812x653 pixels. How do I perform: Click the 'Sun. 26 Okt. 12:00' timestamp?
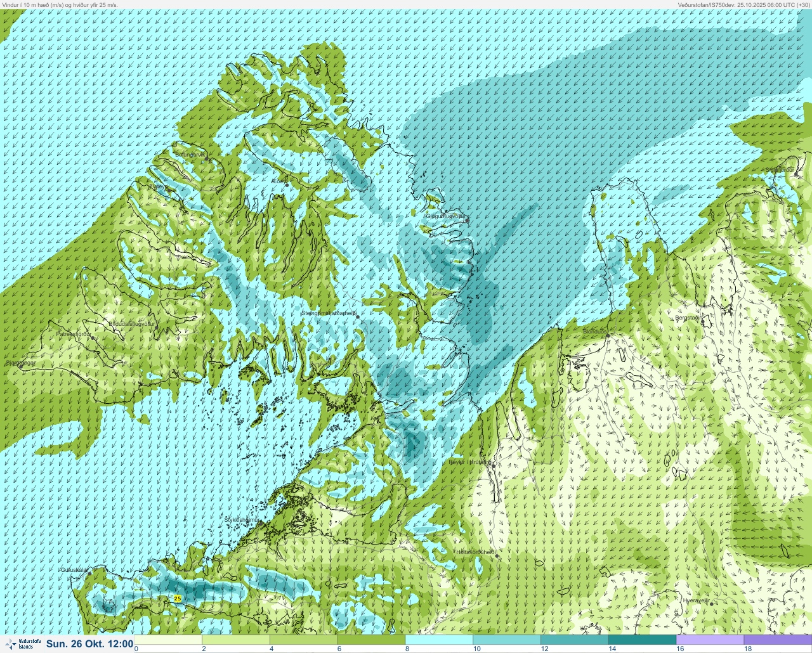(89, 644)
